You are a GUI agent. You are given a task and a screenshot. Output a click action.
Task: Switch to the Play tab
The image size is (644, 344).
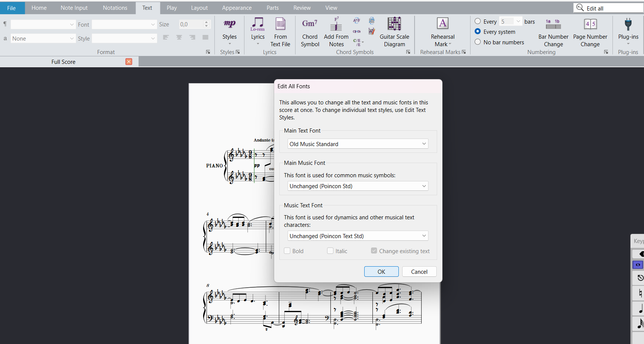pyautogui.click(x=172, y=8)
